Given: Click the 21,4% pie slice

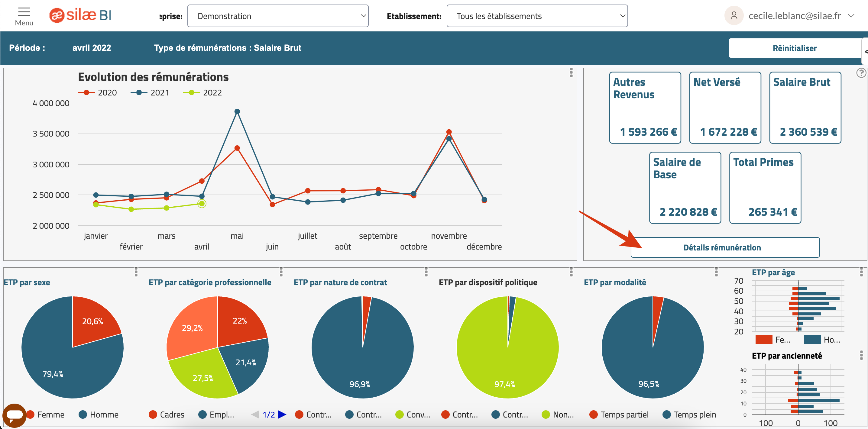Looking at the screenshot, I should click(246, 363).
